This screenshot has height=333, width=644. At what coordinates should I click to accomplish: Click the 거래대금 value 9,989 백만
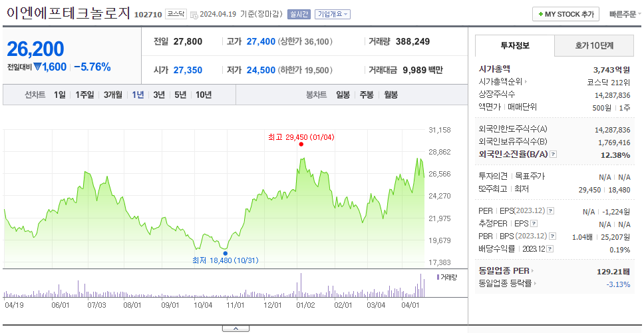pos(423,71)
